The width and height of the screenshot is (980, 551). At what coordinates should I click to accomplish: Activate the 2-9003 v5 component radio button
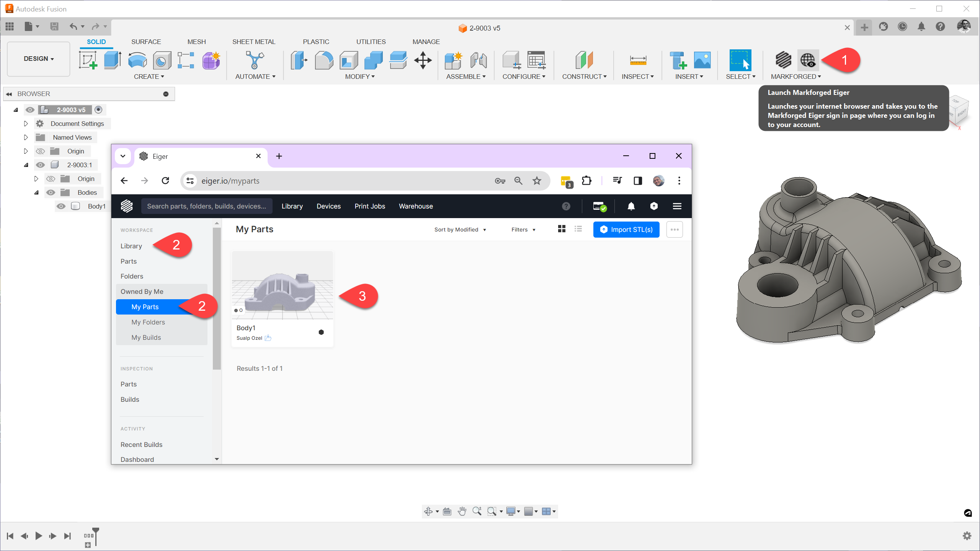(x=98, y=110)
